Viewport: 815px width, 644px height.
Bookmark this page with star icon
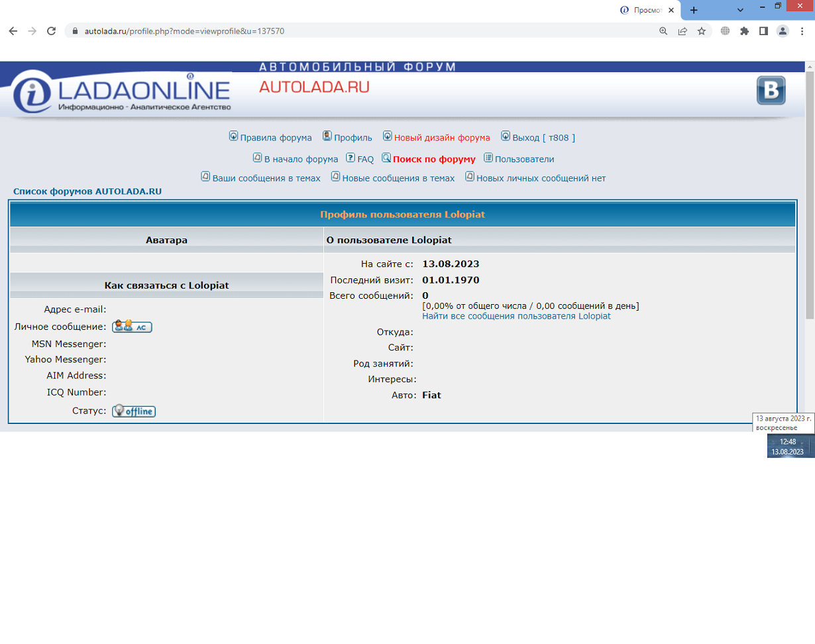701,31
